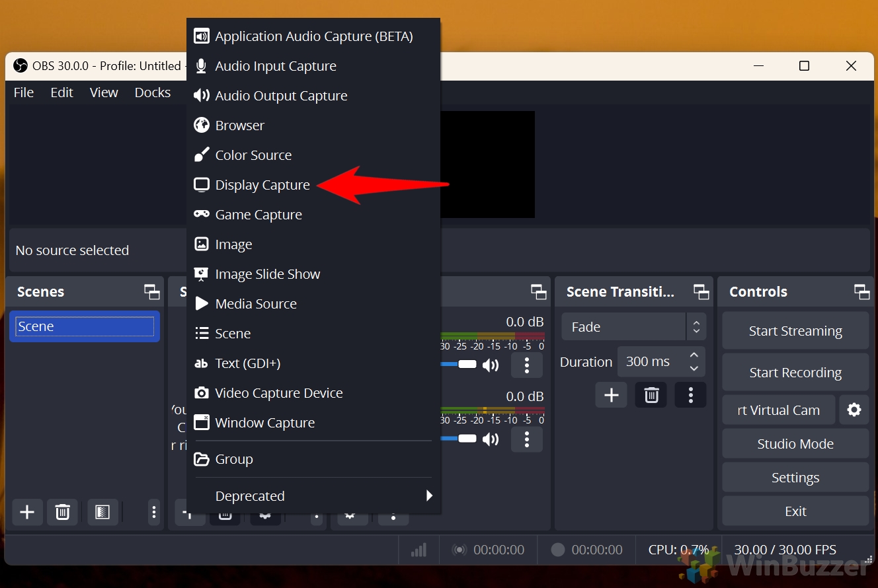The width and height of the screenshot is (878, 588).
Task: Remove selected scene with trash icon
Action: point(62,512)
